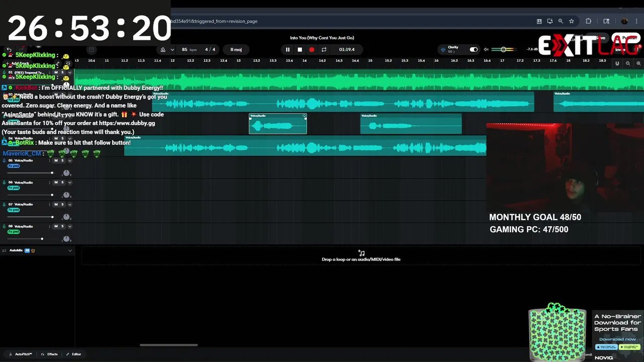Open the Effects tab
The width and height of the screenshot is (644, 362).
point(49,354)
